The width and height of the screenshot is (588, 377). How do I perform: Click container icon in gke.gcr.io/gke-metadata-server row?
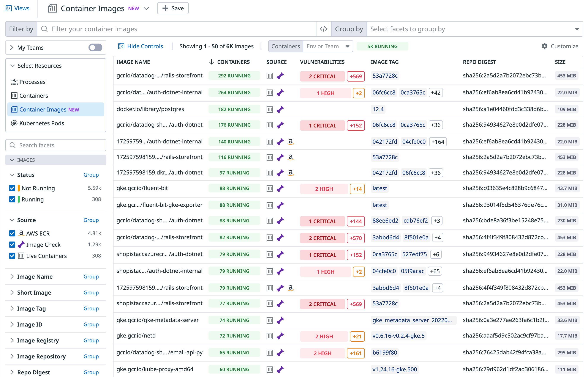pos(269,320)
